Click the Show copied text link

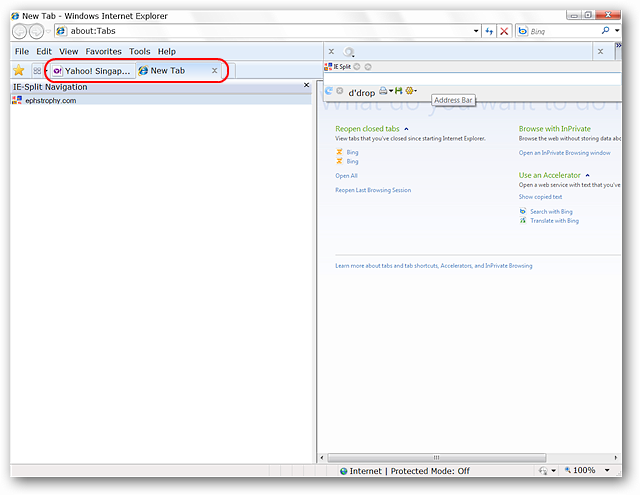pyautogui.click(x=540, y=197)
